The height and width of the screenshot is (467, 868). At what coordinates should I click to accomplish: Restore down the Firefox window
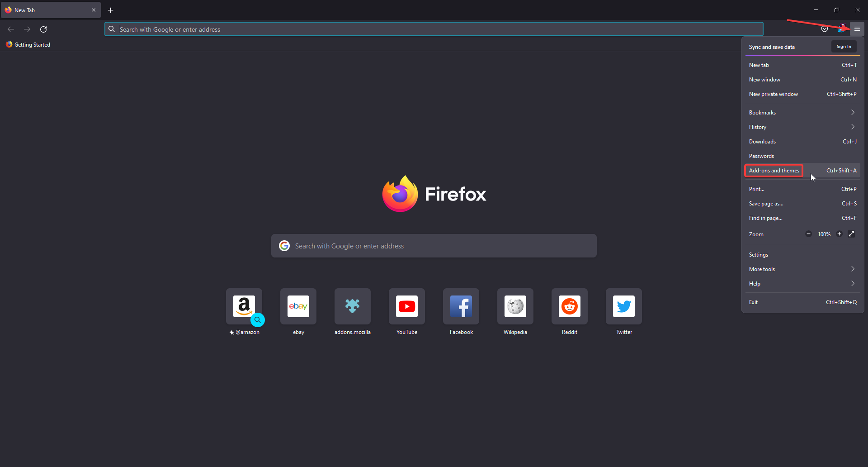click(x=837, y=10)
